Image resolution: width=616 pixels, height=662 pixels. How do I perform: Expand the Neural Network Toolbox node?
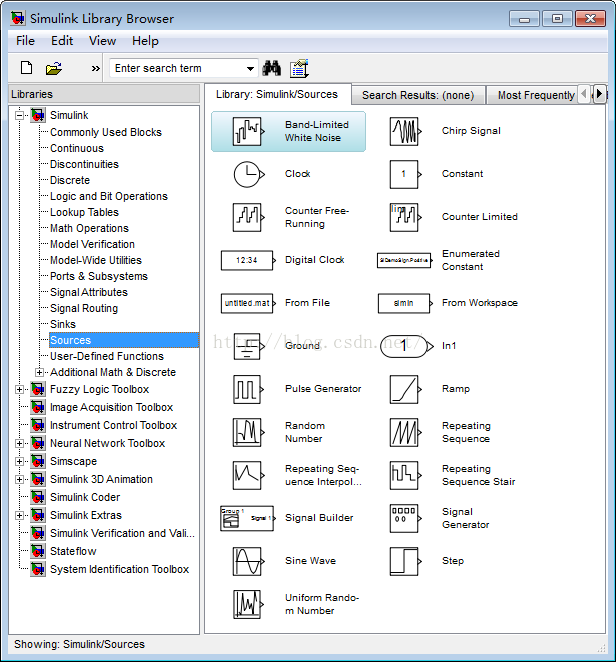coord(19,443)
